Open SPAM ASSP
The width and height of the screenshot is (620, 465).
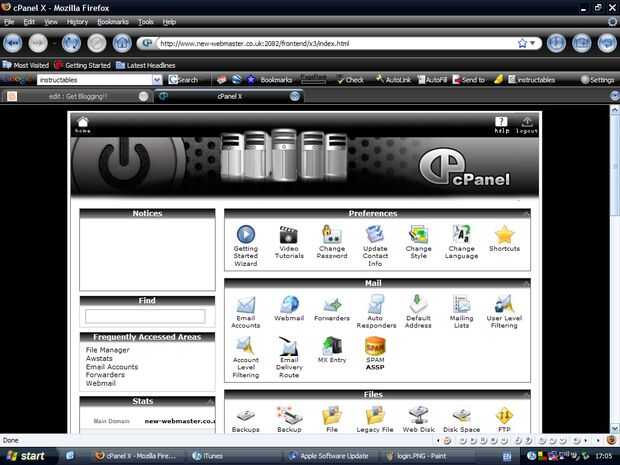pos(375,346)
